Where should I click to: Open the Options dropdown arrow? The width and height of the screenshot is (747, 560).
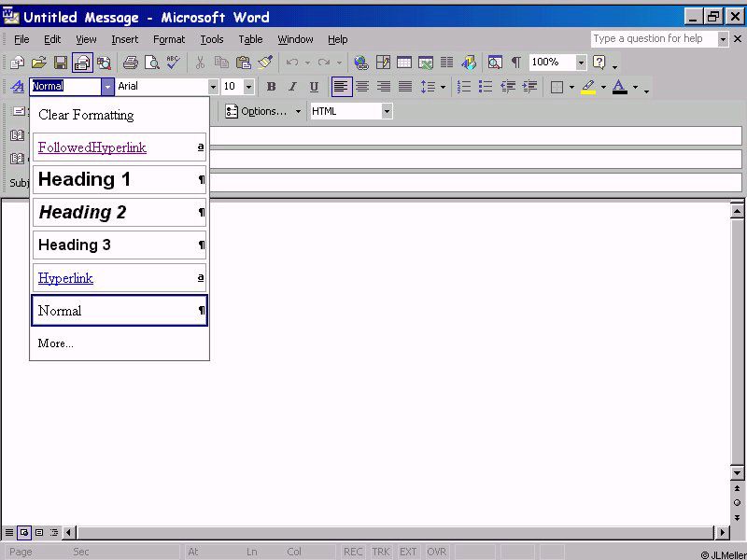point(298,111)
